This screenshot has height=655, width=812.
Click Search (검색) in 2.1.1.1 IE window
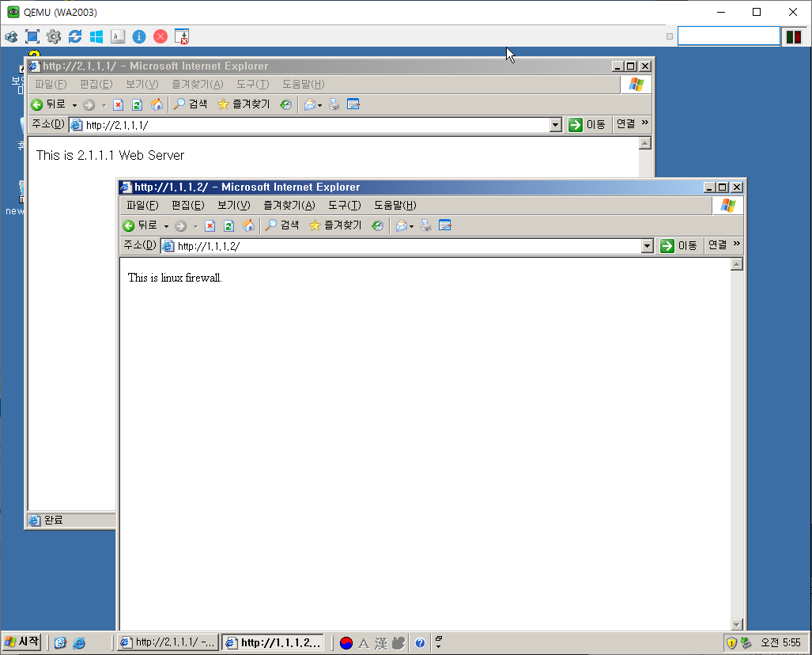(x=191, y=104)
